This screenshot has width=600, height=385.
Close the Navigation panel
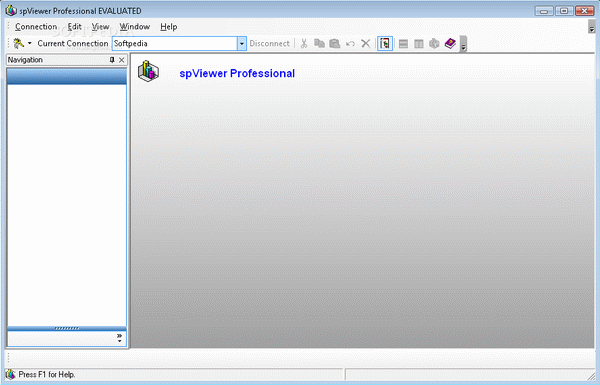point(122,60)
